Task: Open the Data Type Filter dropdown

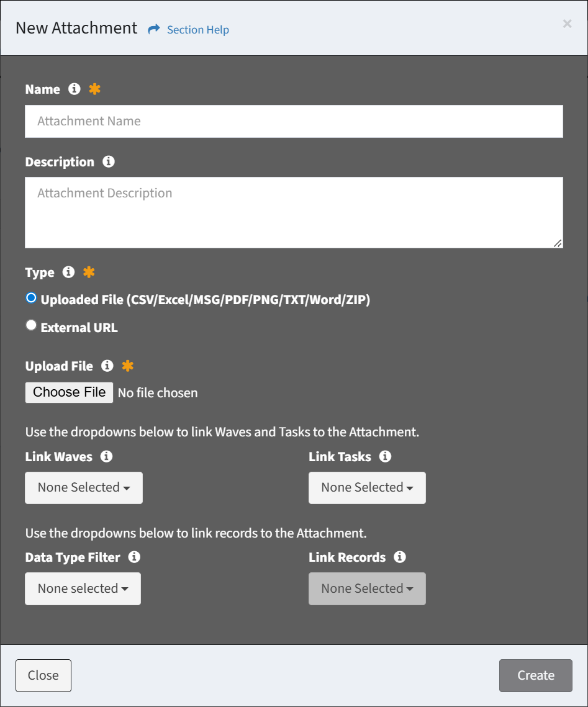Action: (x=83, y=589)
